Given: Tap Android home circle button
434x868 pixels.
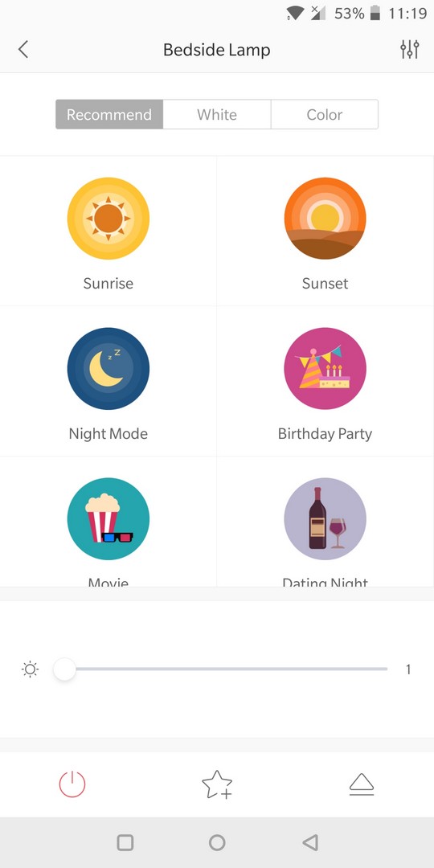Looking at the screenshot, I should [x=217, y=842].
